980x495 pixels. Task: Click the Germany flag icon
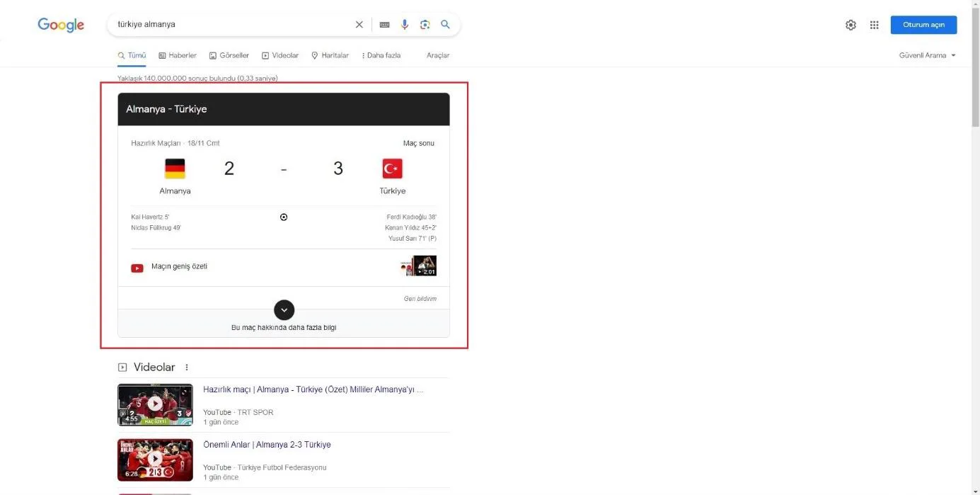tap(175, 169)
